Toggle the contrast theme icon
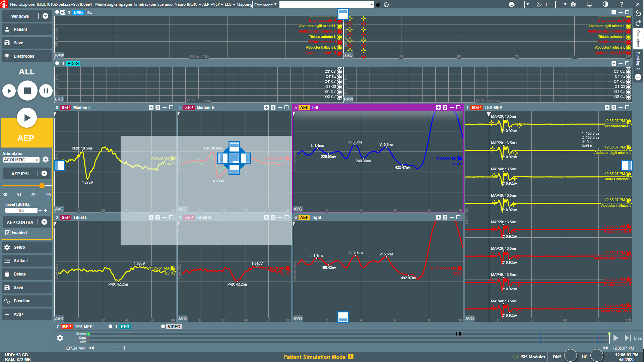Screen dimensions: 644x362 pyautogui.click(x=605, y=4)
